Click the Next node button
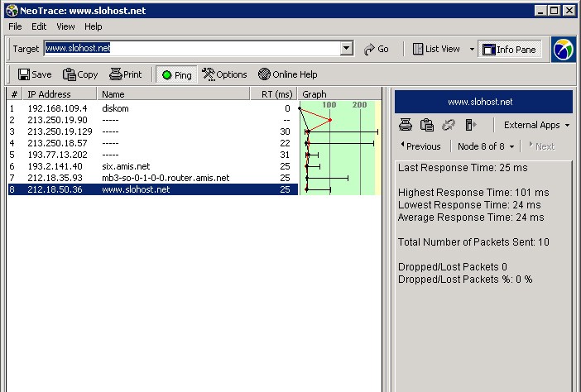 542,146
